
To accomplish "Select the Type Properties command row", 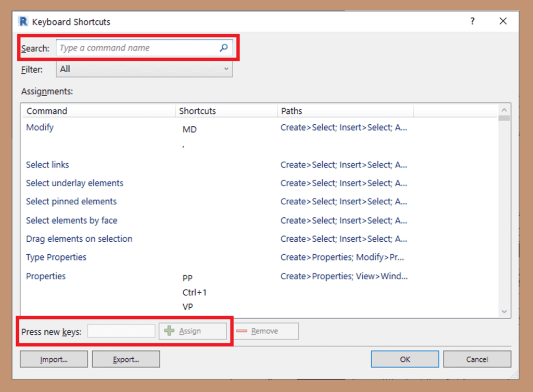I will click(56, 257).
